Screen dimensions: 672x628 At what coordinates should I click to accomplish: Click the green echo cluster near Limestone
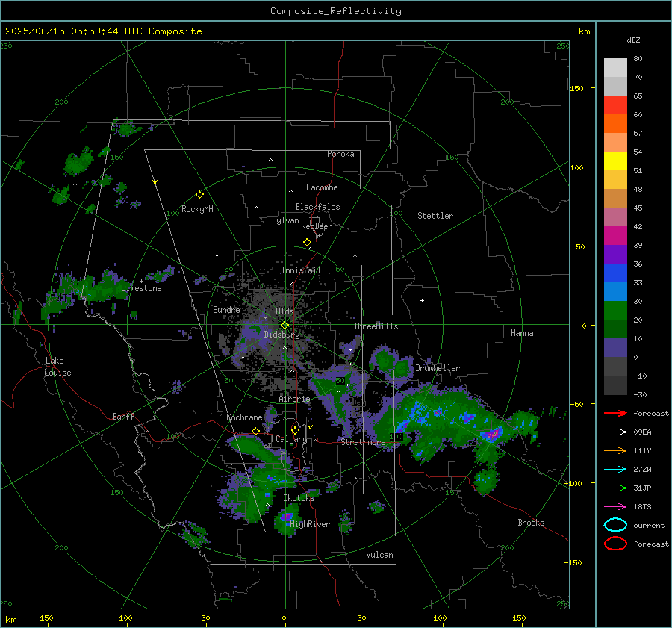(x=102, y=287)
